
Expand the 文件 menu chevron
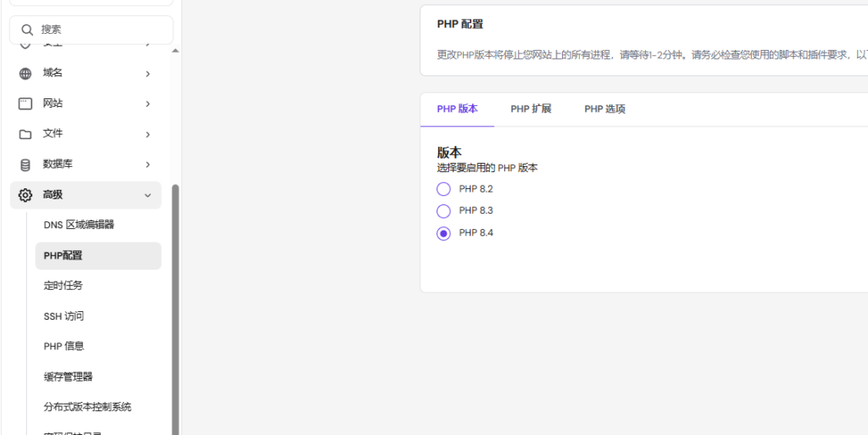147,134
